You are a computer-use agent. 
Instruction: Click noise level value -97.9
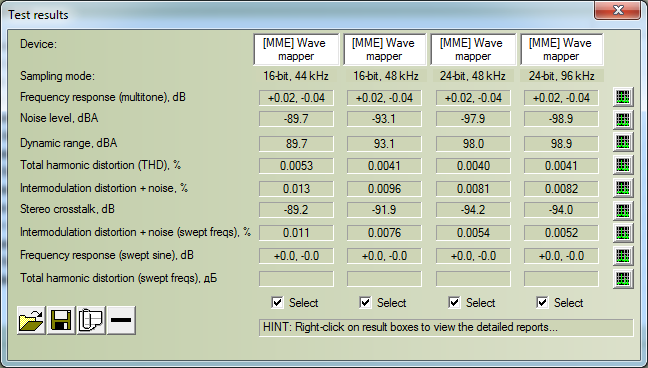tap(473, 119)
